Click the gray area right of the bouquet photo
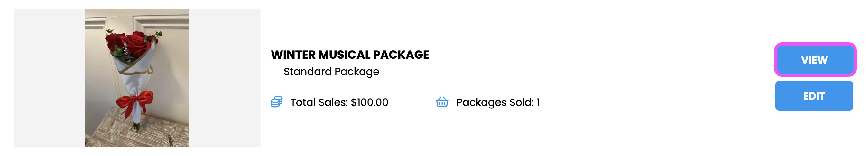This screenshot has width=868, height=156. (x=225, y=78)
